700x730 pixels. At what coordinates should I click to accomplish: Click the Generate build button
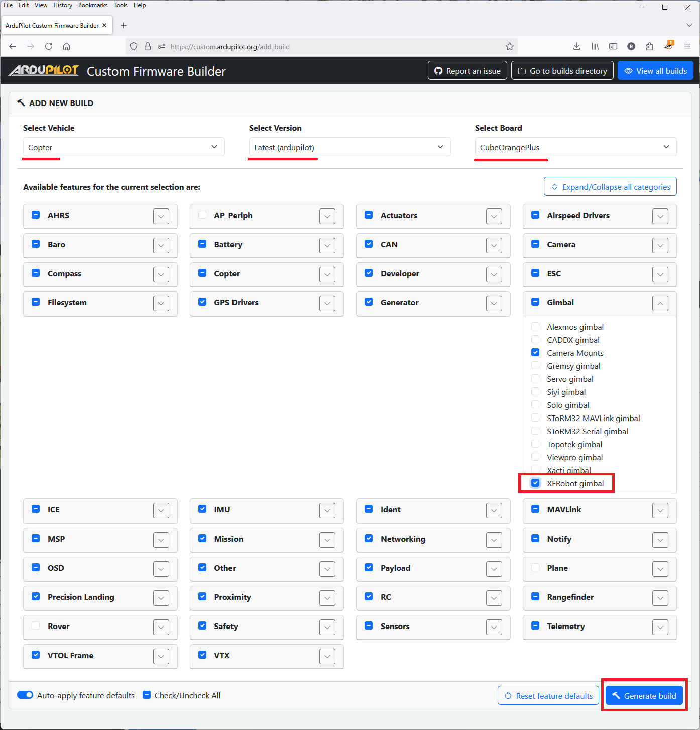tap(644, 696)
